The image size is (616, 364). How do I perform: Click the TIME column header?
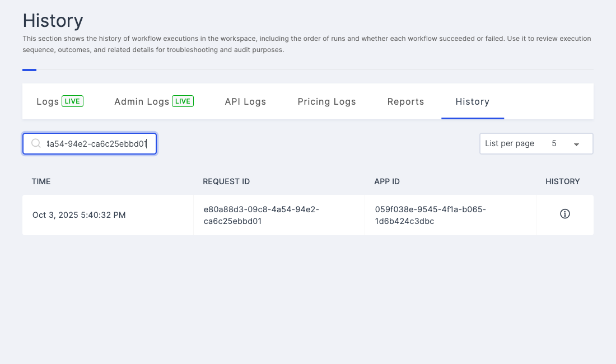point(41,181)
